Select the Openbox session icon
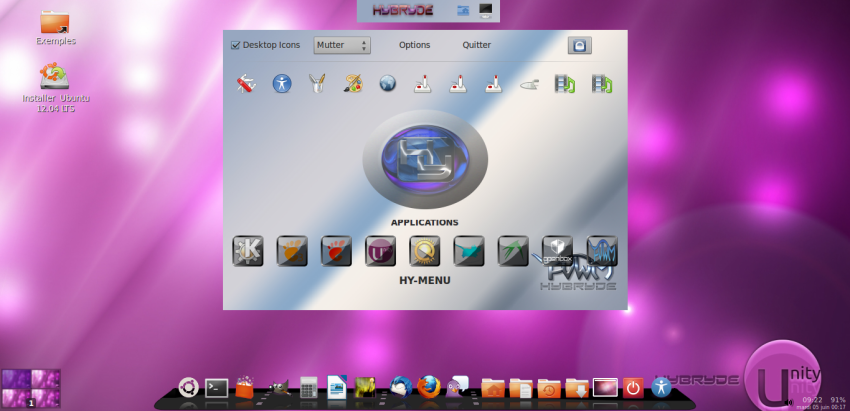The image size is (850, 411). 557,250
